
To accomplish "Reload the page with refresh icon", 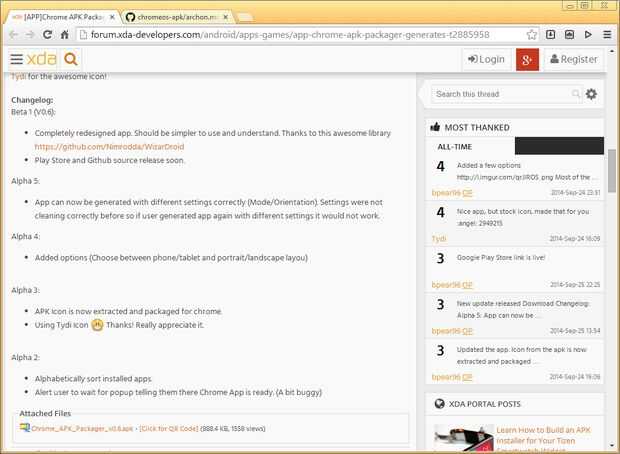I will pyautogui.click(x=47, y=35).
